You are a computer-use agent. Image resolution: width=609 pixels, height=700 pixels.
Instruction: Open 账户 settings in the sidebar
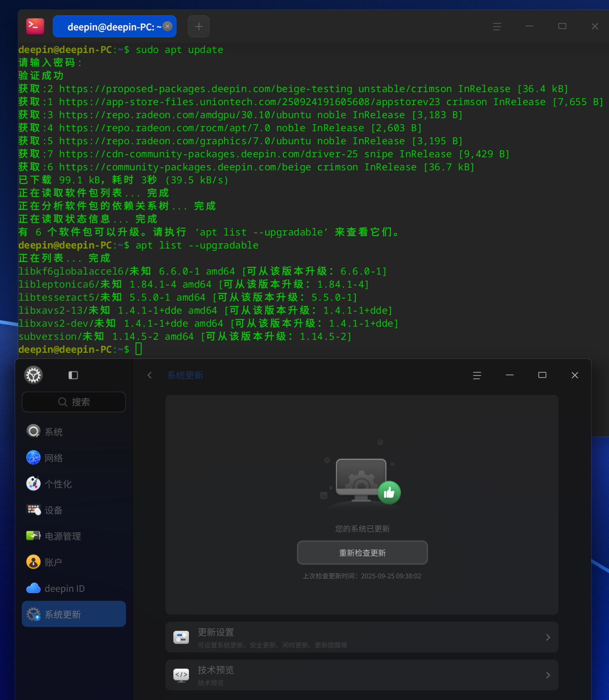tap(74, 562)
